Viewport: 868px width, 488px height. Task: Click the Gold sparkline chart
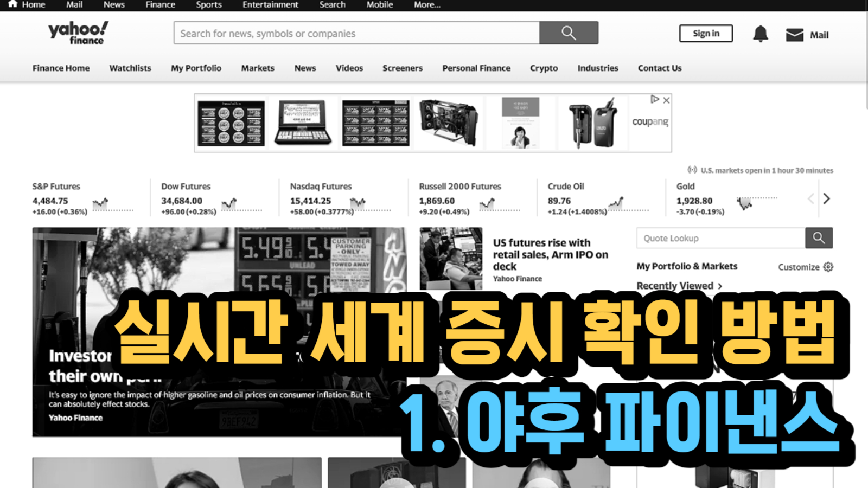pos(757,203)
